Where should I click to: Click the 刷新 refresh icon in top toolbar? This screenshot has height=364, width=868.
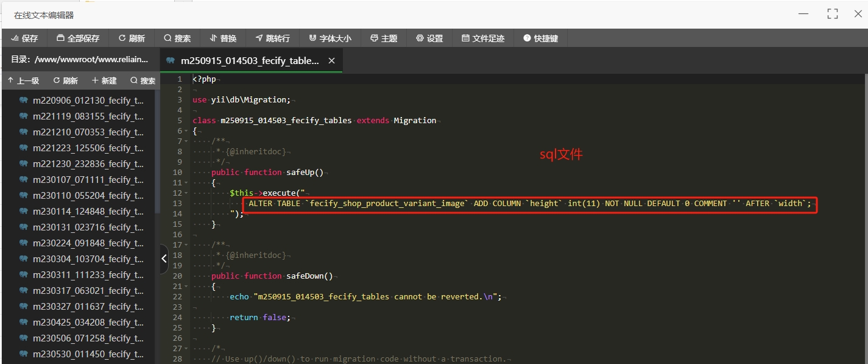(x=132, y=38)
